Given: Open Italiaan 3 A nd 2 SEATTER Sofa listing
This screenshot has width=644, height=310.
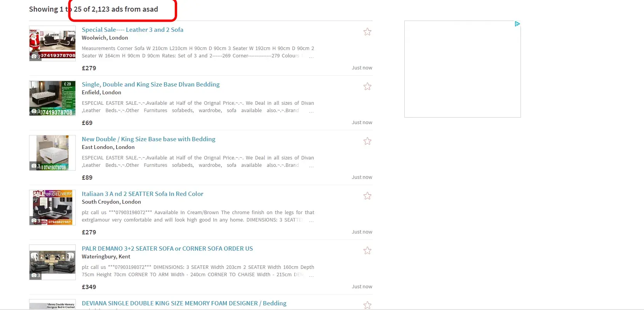Looking at the screenshot, I should click(142, 194).
